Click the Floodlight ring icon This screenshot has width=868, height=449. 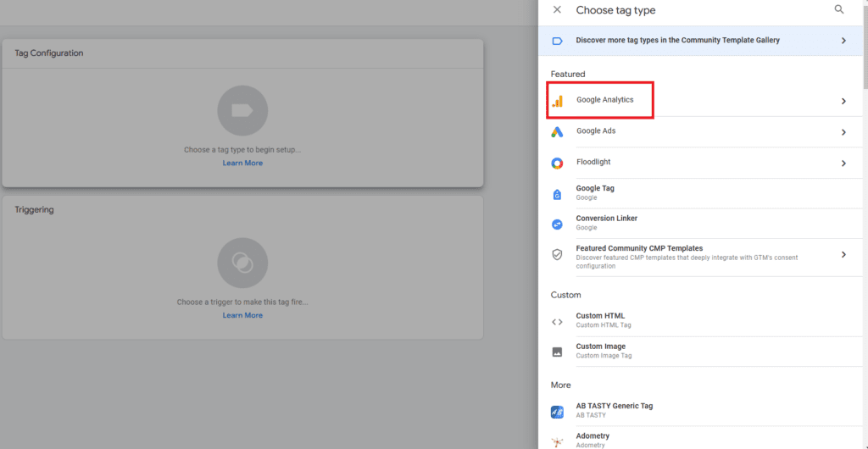pyautogui.click(x=558, y=164)
